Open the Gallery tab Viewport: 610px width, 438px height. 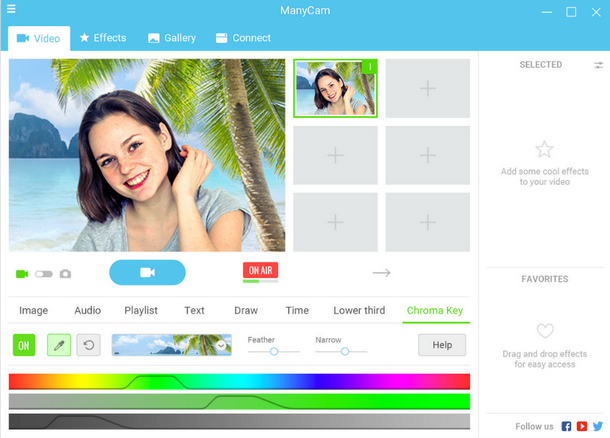(x=172, y=38)
